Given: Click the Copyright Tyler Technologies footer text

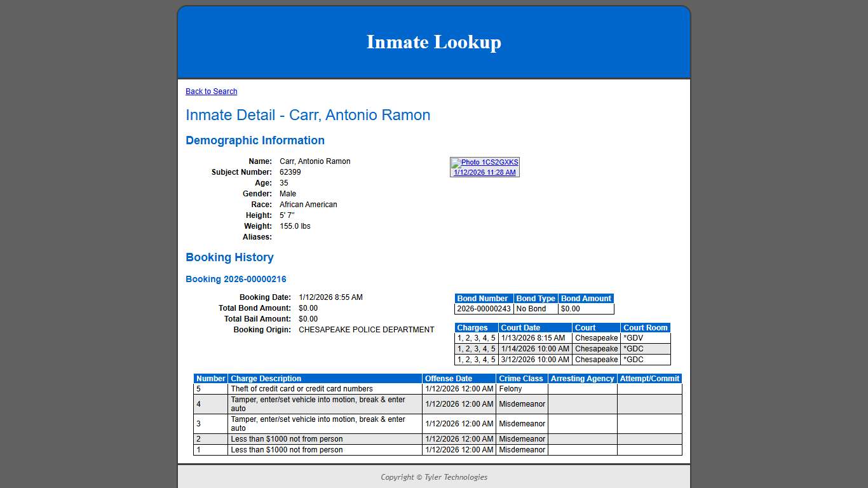Looking at the screenshot, I should pyautogui.click(x=433, y=477).
